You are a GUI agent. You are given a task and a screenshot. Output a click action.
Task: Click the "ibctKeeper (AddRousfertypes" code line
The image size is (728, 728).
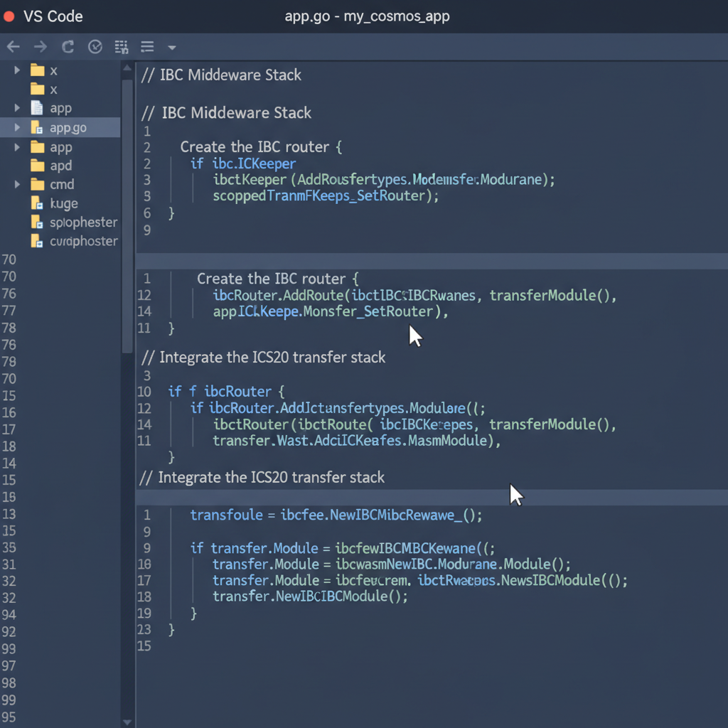(x=383, y=180)
